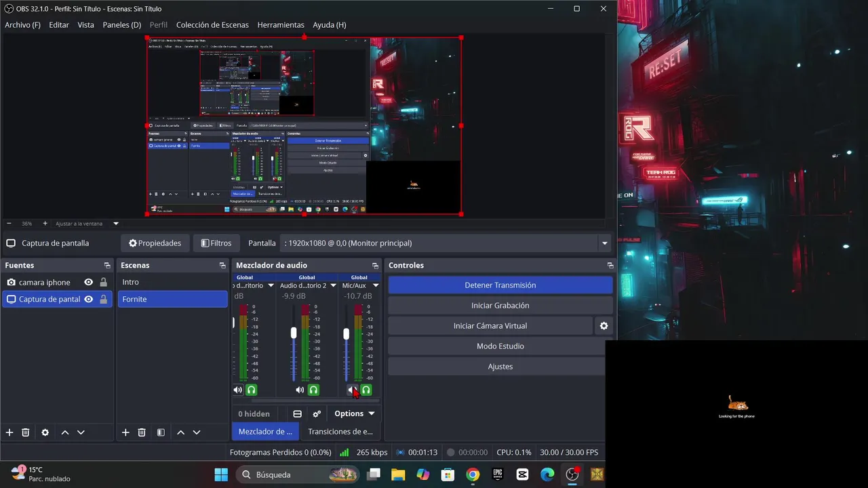Open virtual camera settings gear

pyautogui.click(x=604, y=326)
